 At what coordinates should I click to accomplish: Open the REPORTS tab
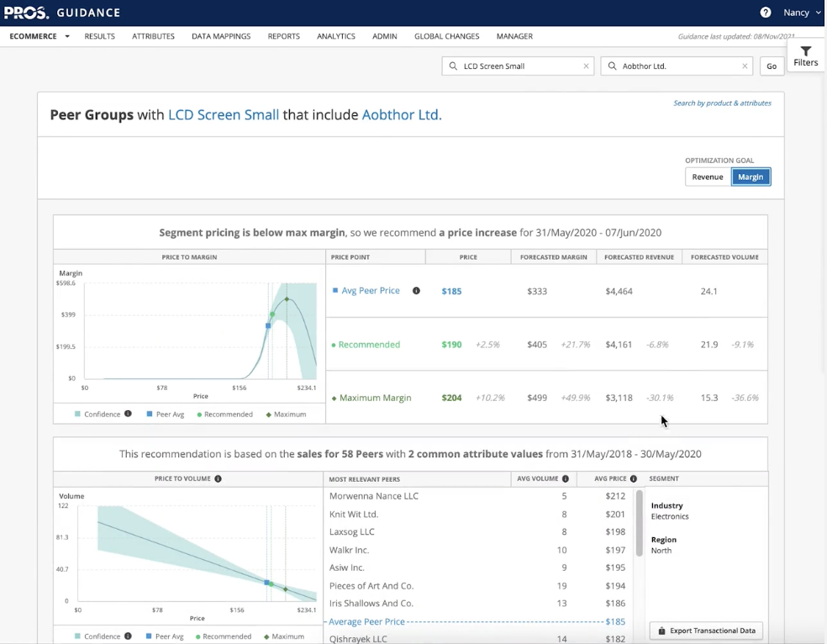tap(284, 36)
